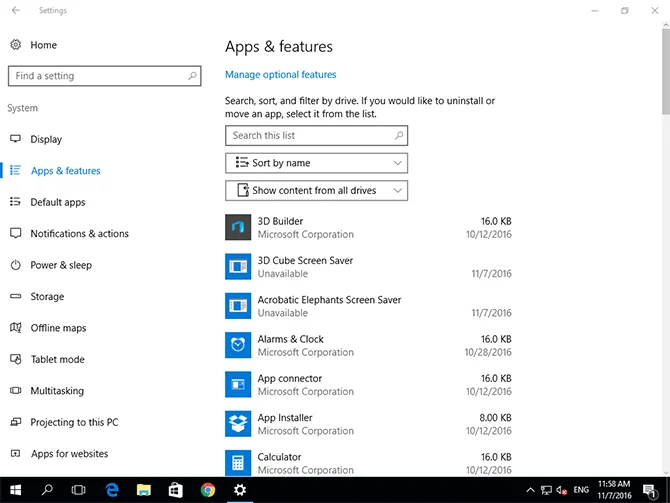The width and height of the screenshot is (670, 503).
Task: Click the Default apps icon in sidebar
Action: [15, 202]
